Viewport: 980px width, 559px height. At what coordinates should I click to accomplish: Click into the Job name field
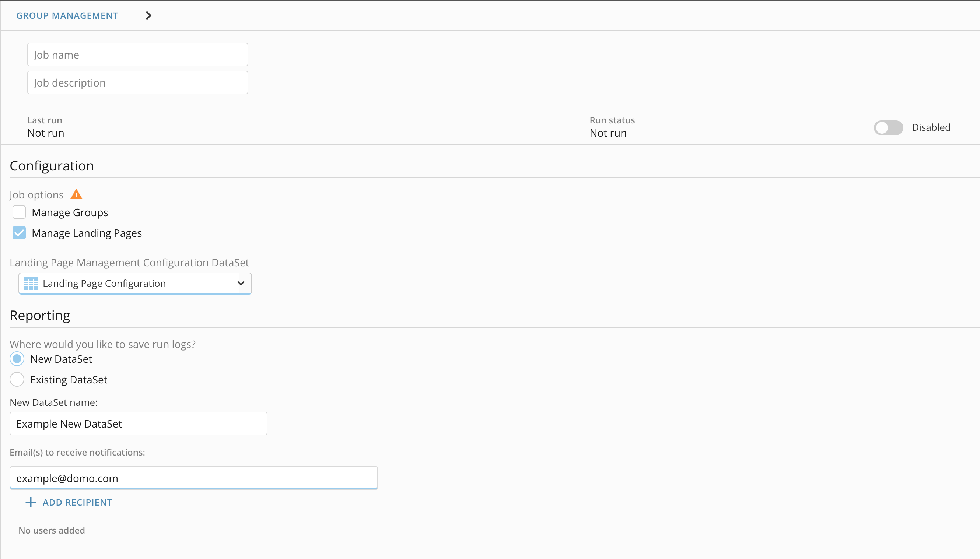137,55
